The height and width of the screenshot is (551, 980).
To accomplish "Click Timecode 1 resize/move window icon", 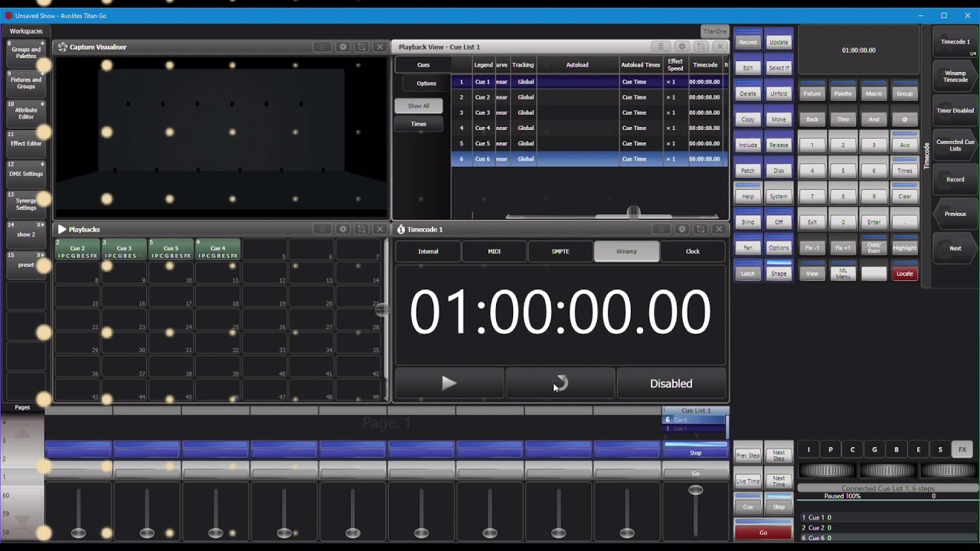I will [701, 229].
